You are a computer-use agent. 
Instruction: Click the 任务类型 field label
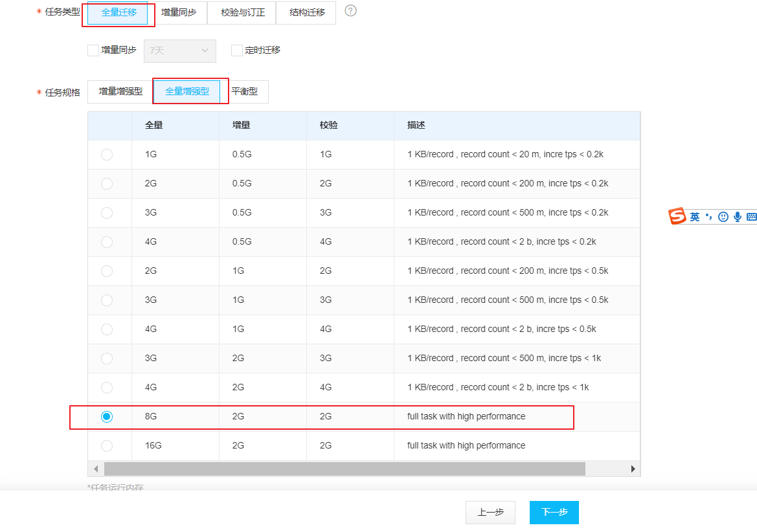pyautogui.click(x=62, y=12)
